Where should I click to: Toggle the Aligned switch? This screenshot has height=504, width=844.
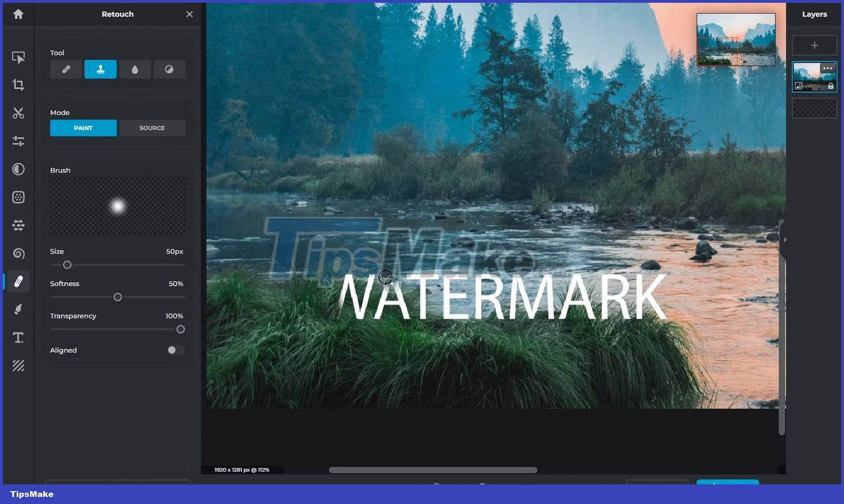[x=175, y=350]
